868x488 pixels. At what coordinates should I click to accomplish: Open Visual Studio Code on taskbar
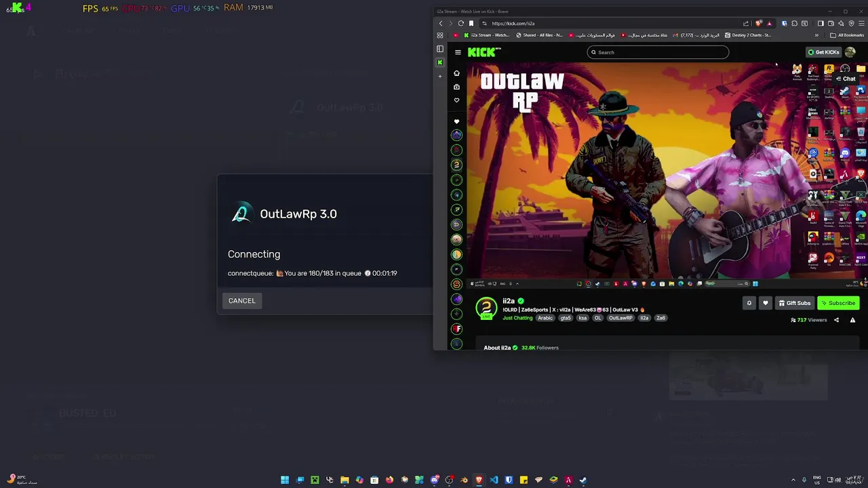pos(494,480)
